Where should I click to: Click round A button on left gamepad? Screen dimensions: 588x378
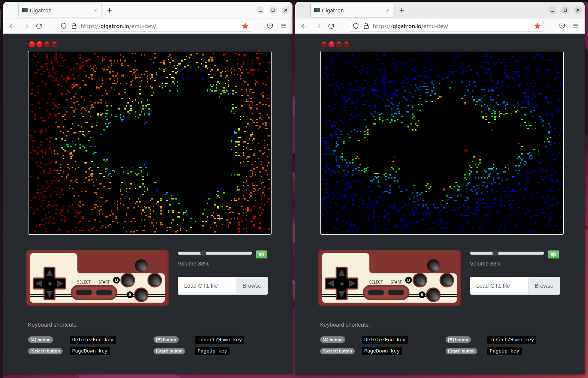point(141,295)
